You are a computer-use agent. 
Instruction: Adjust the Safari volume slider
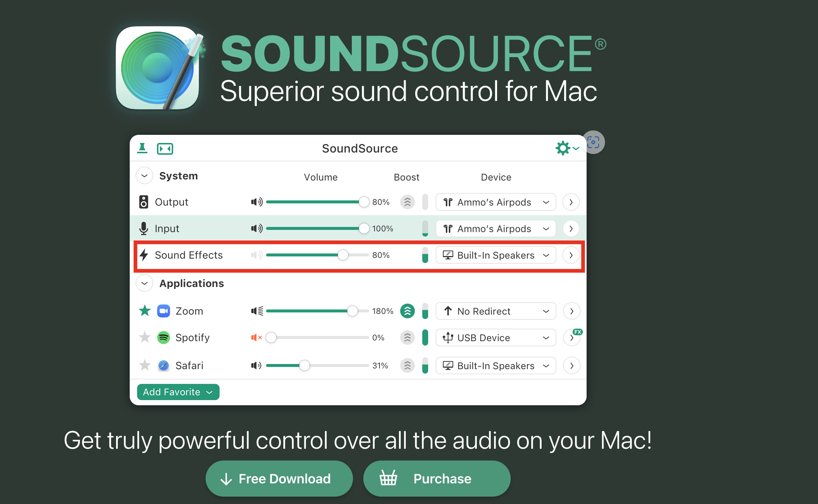point(317,365)
